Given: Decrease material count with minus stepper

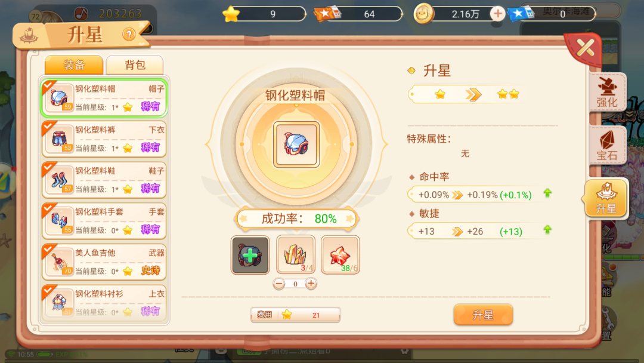Looking at the screenshot, I should 279,284.
